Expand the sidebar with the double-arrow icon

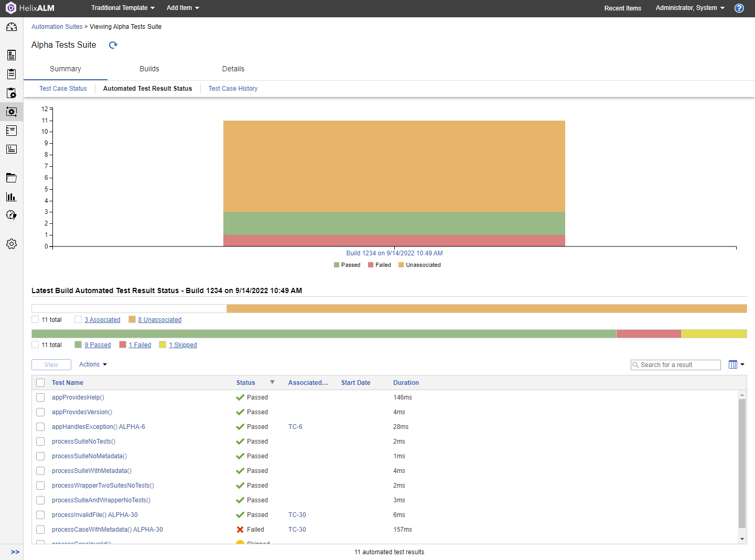15,552
